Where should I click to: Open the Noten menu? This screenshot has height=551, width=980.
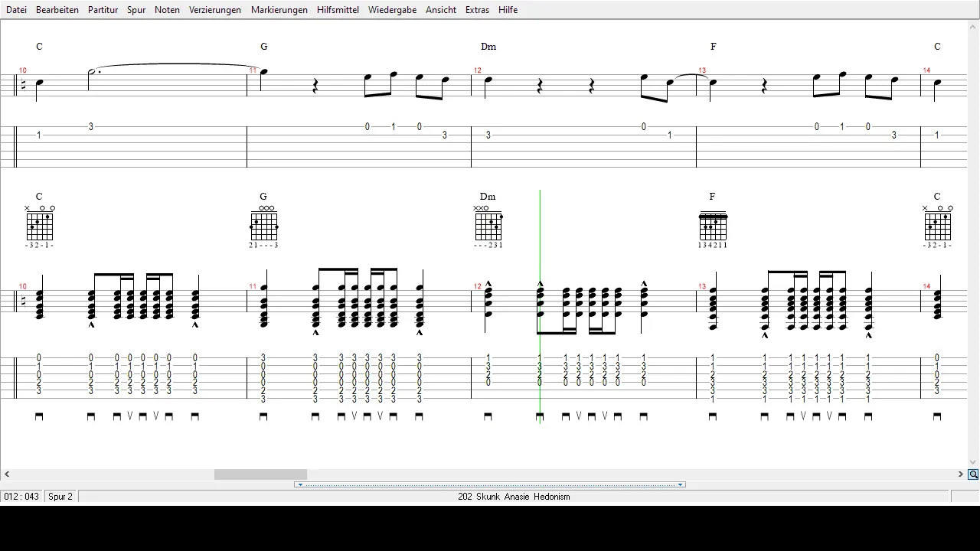tap(167, 10)
